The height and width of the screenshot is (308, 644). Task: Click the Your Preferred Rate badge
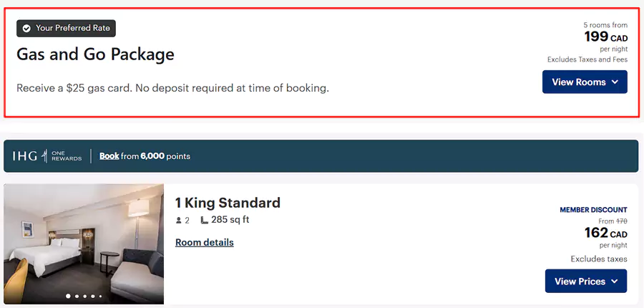point(66,29)
